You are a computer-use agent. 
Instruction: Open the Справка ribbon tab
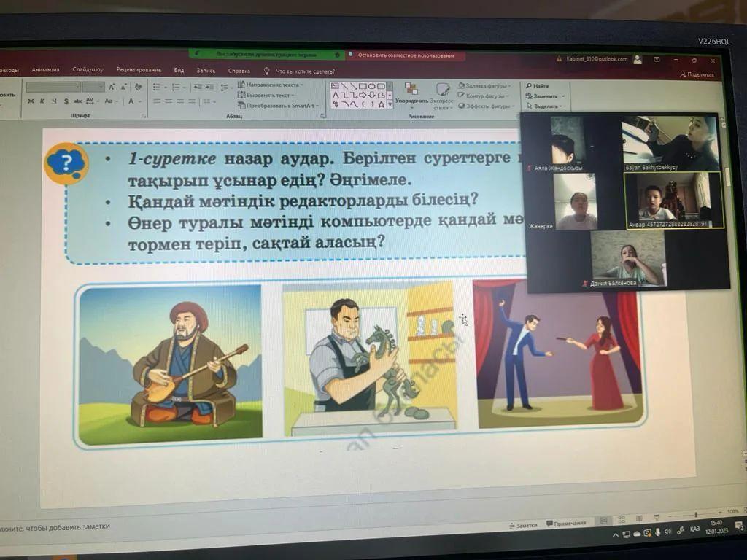(x=239, y=71)
